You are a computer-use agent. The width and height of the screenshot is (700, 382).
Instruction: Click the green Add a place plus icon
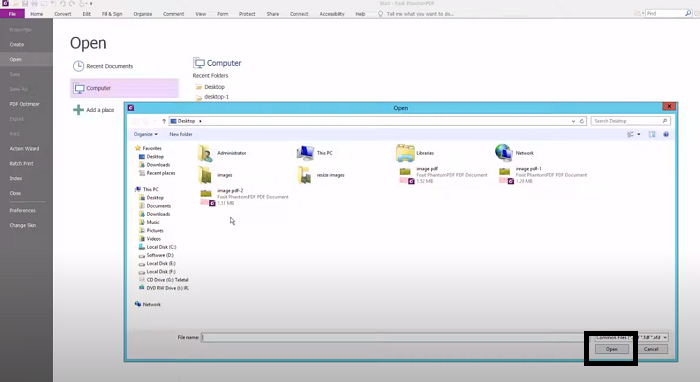79,110
